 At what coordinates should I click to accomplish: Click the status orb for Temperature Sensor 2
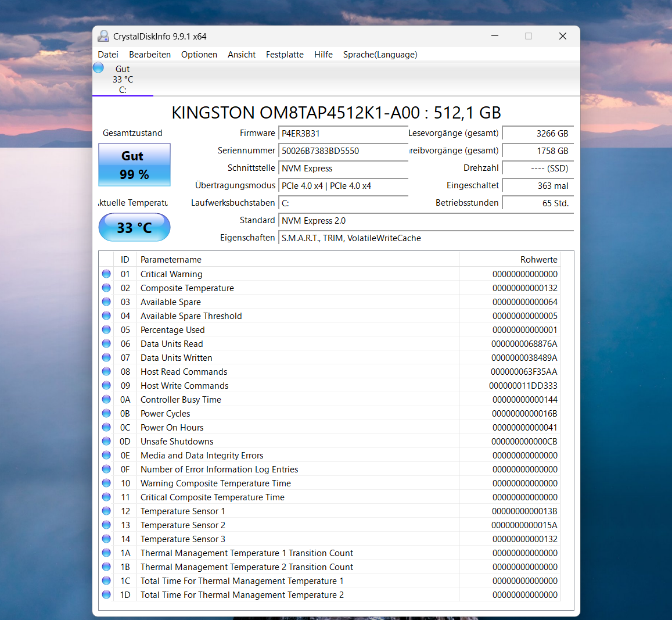[x=106, y=524]
